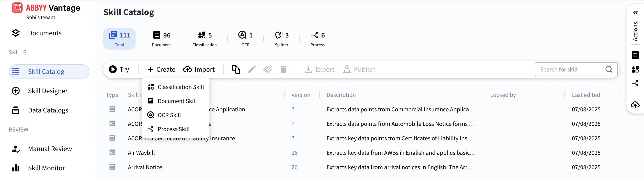Open the Create dropdown menu
This screenshot has height=178, width=644.
(161, 69)
